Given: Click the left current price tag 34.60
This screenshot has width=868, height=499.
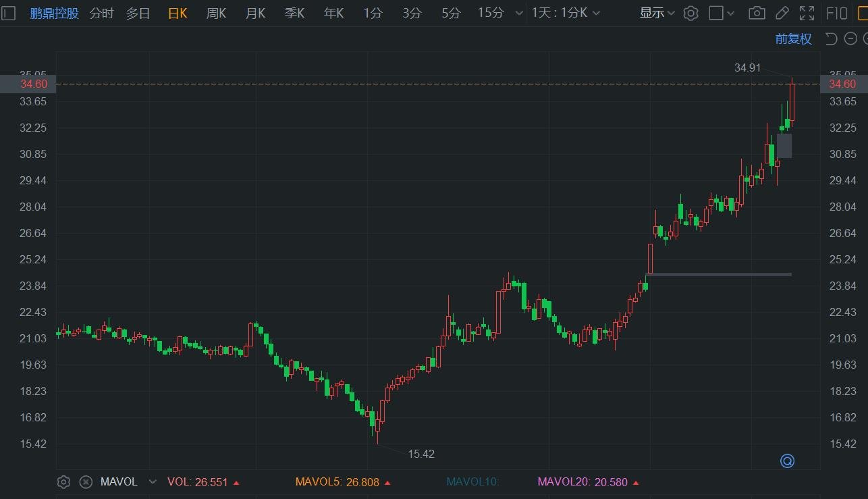Looking at the screenshot, I should pos(28,84).
